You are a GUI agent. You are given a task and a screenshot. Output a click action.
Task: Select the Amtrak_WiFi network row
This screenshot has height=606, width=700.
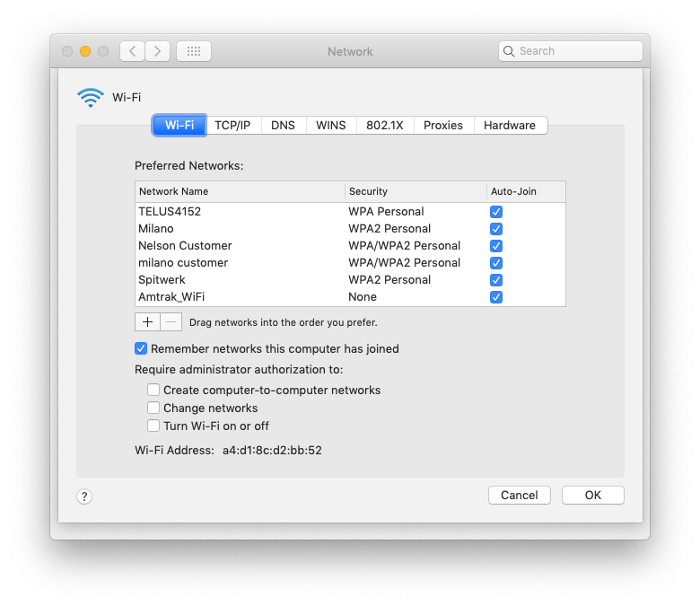(x=350, y=297)
